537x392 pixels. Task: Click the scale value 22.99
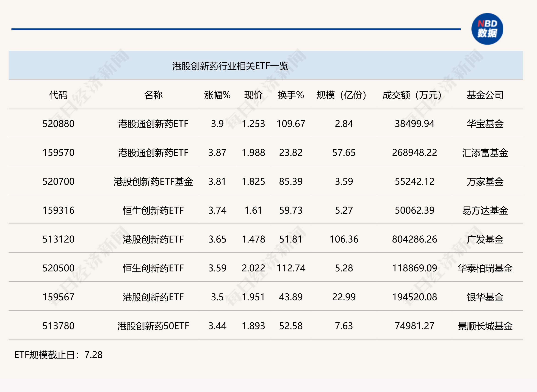344,297
